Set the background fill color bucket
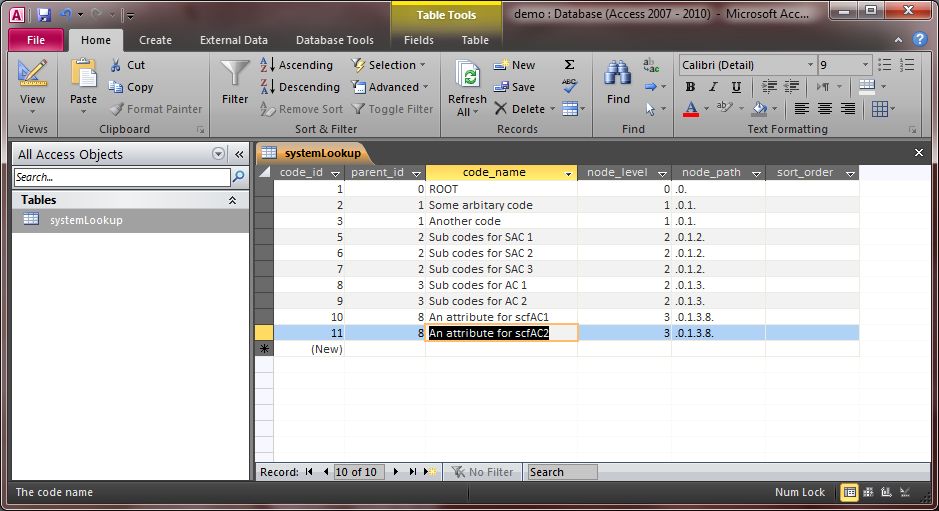The height and width of the screenshot is (511, 939). (759, 109)
